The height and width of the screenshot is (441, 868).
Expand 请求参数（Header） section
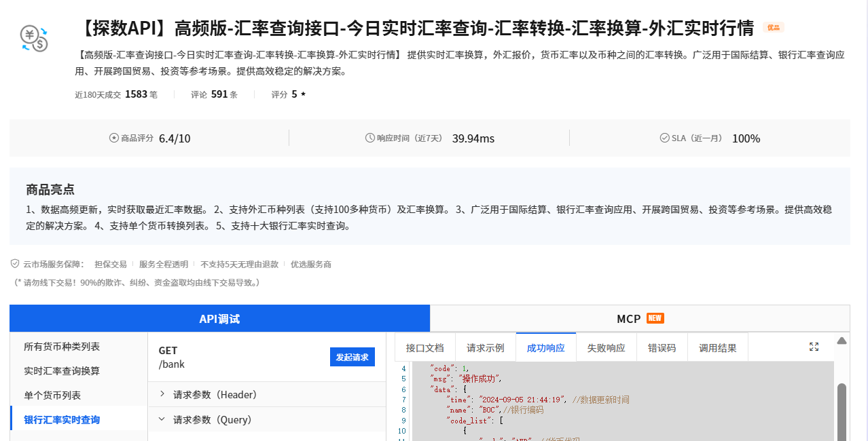(x=267, y=394)
